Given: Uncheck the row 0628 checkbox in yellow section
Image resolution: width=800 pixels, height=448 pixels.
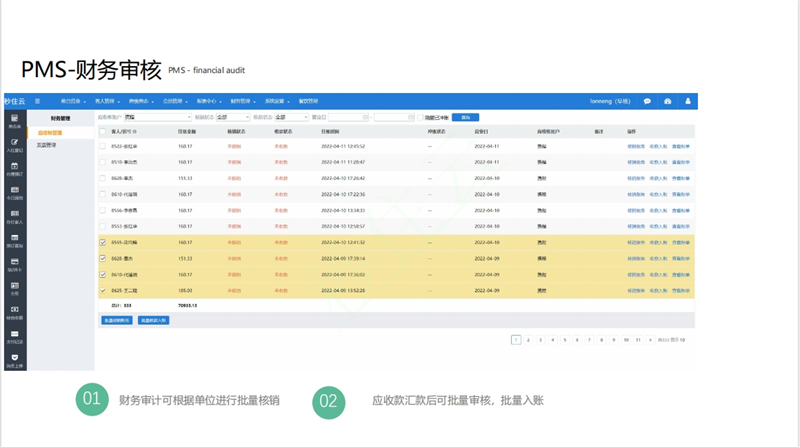Looking at the screenshot, I should (103, 258).
